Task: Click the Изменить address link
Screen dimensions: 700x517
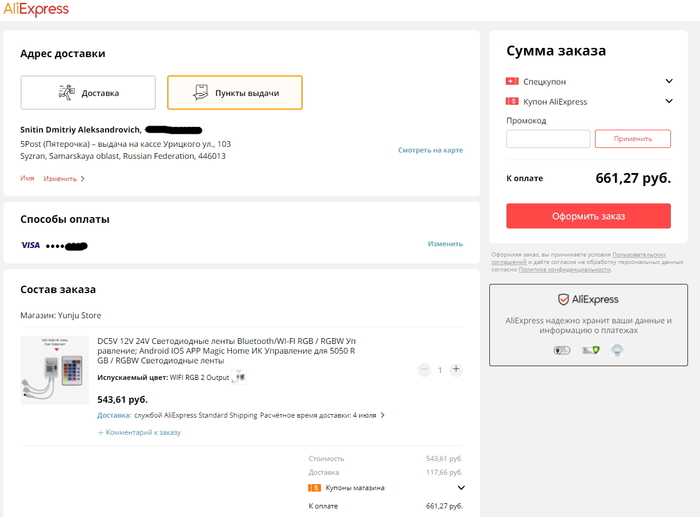Action: 60,179
